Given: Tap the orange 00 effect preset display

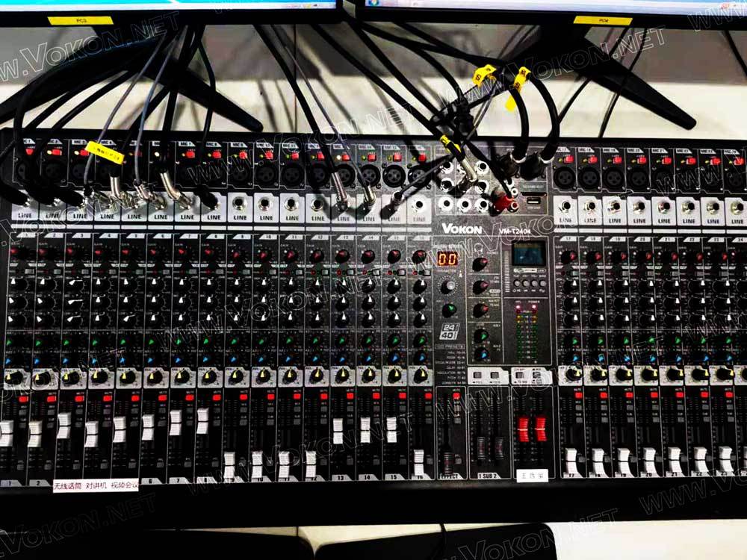Looking at the screenshot, I should pyautogui.click(x=447, y=259).
